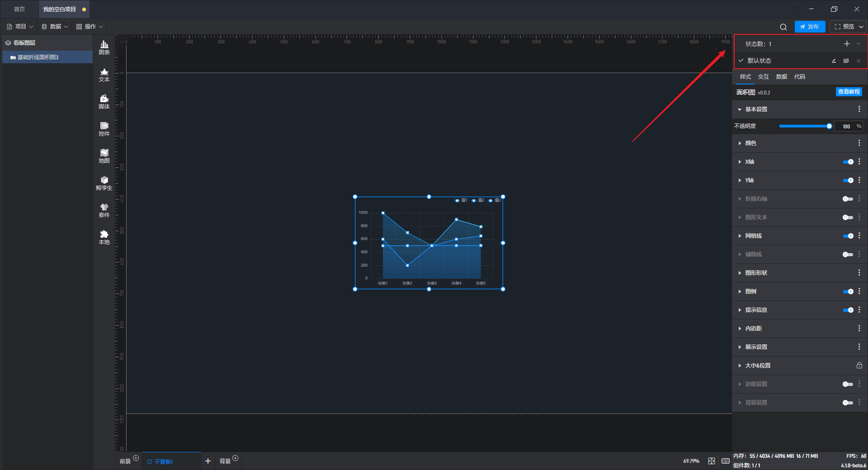This screenshot has height=470, width=868.
Task: Click the 背景 background button
Action: (x=225, y=461)
